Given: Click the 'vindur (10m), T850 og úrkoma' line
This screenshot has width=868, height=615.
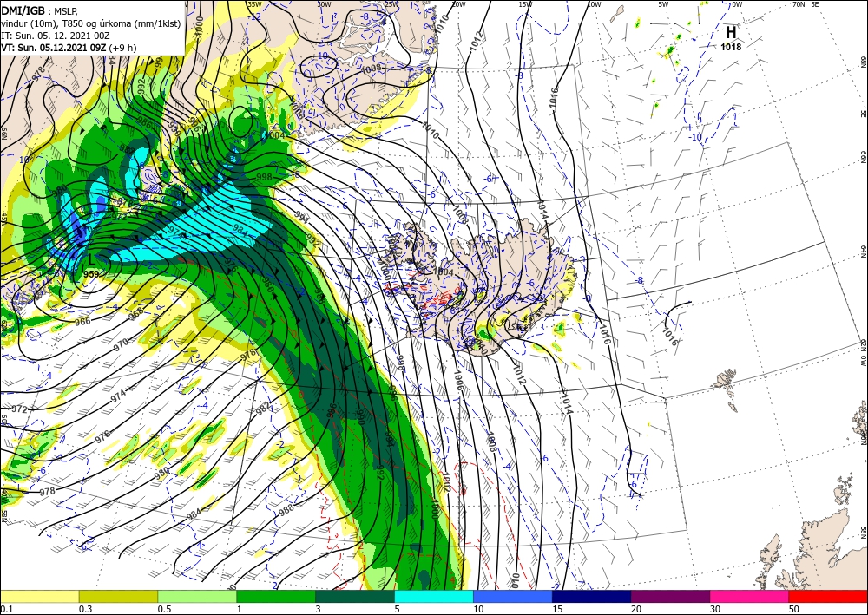Looking at the screenshot, I should [x=90, y=23].
